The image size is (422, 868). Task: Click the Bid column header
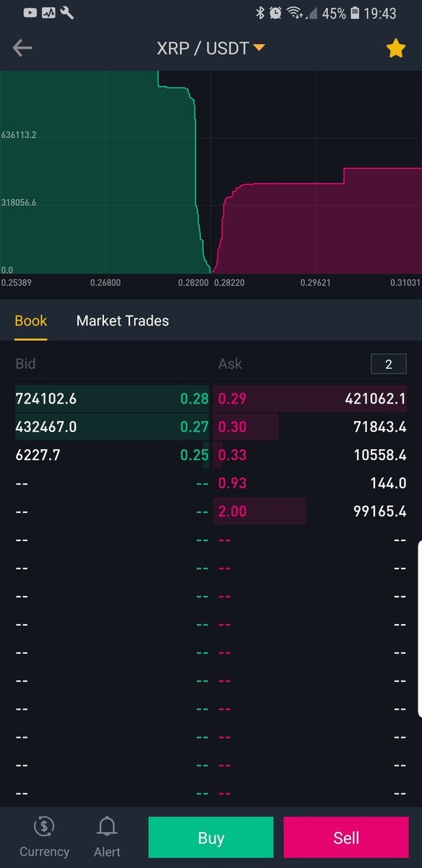[x=25, y=364]
